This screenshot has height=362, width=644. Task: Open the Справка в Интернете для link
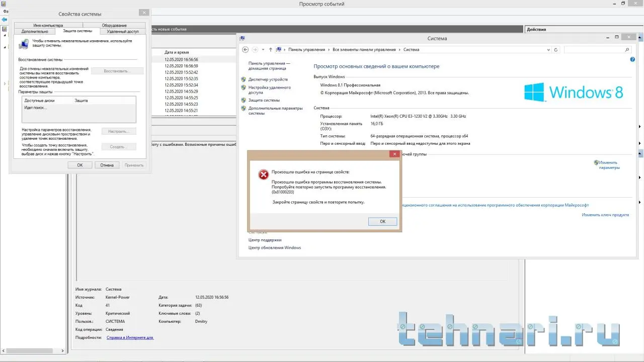pyautogui.click(x=130, y=337)
